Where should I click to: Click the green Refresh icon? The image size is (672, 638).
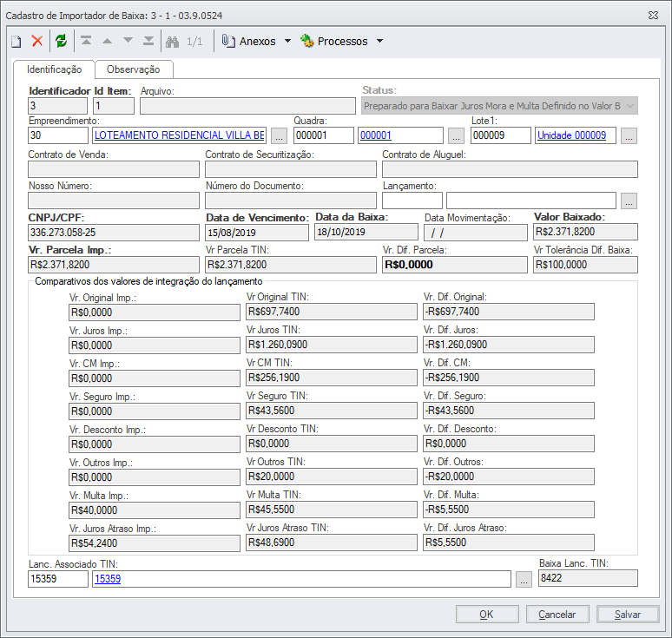click(62, 41)
